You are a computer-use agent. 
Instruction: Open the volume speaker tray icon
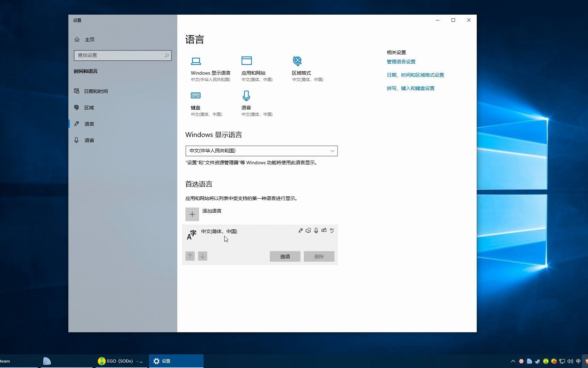click(x=570, y=361)
